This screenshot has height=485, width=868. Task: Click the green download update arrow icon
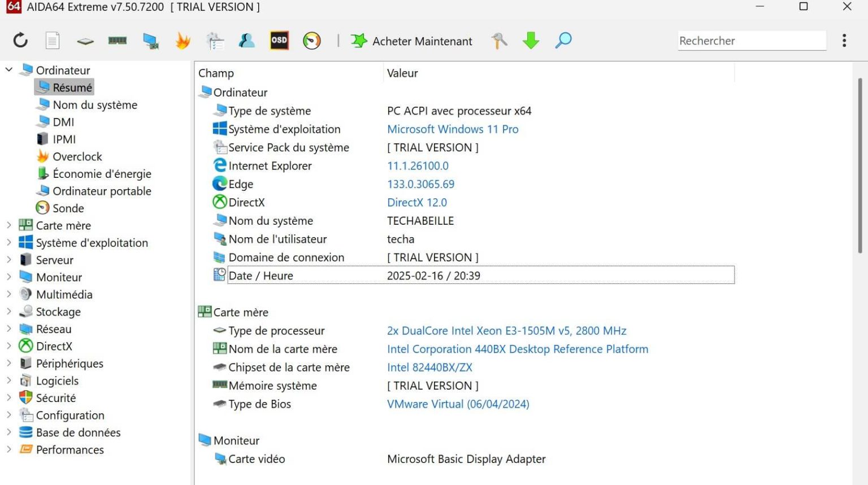click(531, 40)
